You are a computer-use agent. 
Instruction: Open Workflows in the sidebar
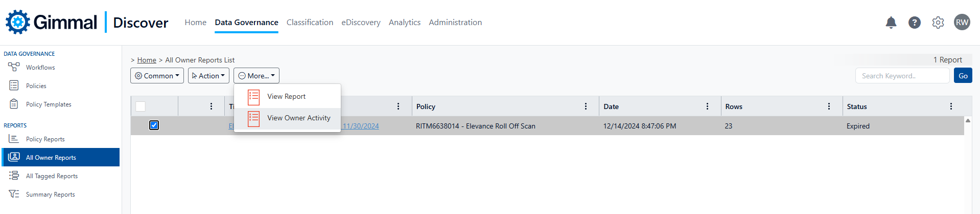[x=40, y=68]
